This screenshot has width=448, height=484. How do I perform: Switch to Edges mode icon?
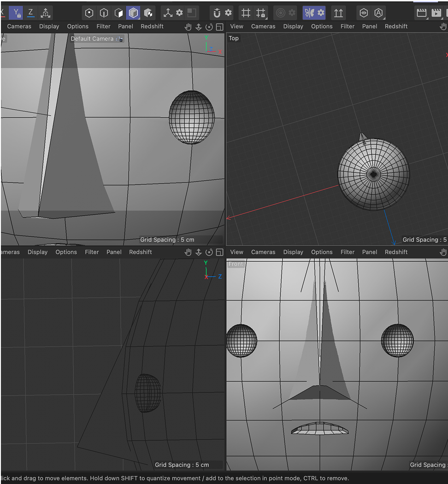coord(102,12)
